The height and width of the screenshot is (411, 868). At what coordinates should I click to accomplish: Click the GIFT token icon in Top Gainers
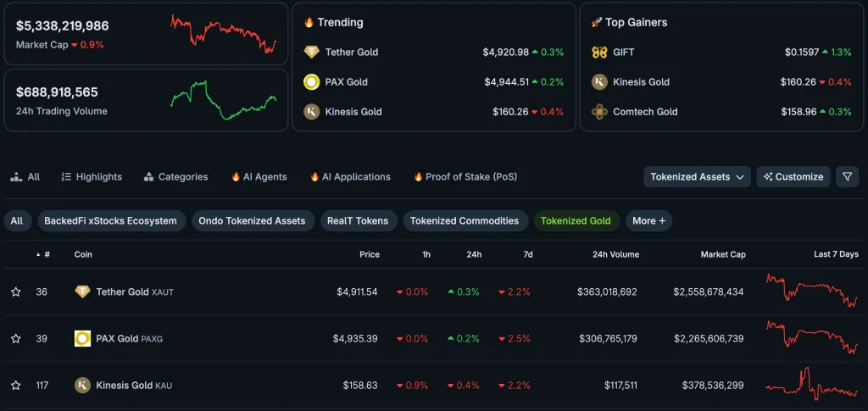tap(599, 53)
